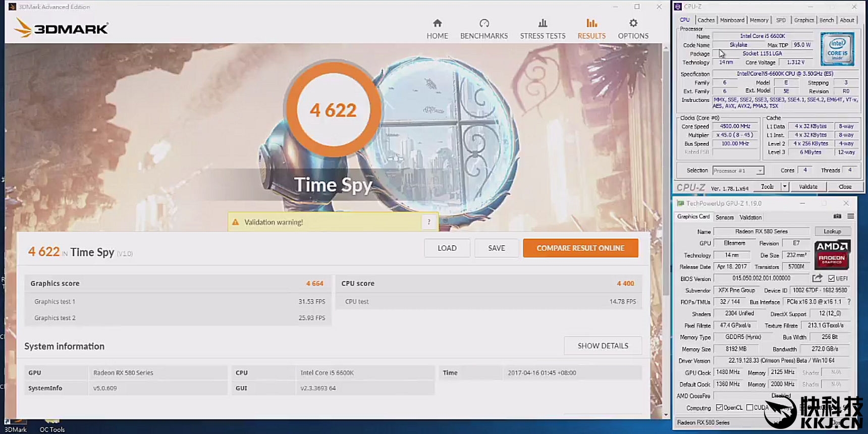Toggle the OpenCL computing checkbox
This screenshot has height=434, width=868.
(x=719, y=408)
